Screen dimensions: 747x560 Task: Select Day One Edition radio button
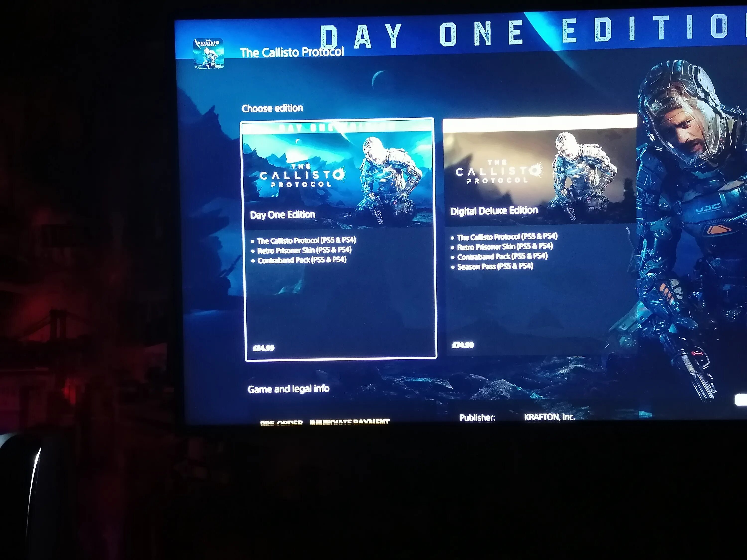pyautogui.click(x=341, y=235)
